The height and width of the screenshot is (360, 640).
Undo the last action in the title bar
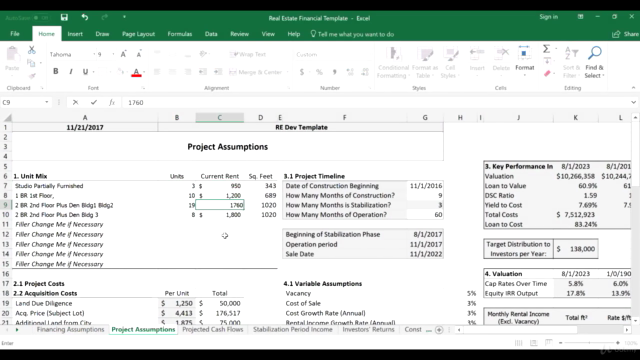[84, 17]
